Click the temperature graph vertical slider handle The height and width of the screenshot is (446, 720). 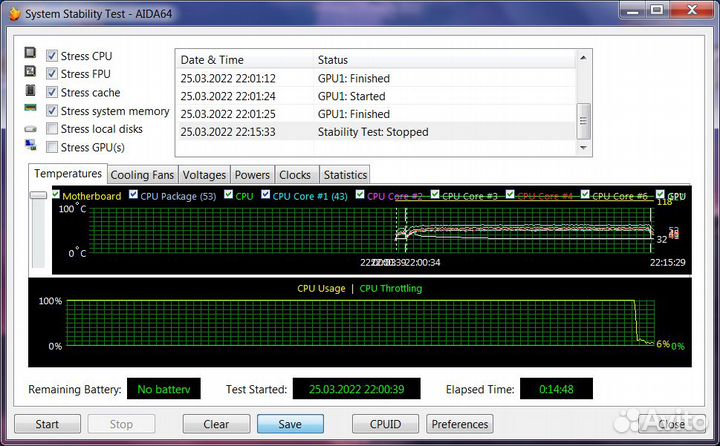click(38, 195)
